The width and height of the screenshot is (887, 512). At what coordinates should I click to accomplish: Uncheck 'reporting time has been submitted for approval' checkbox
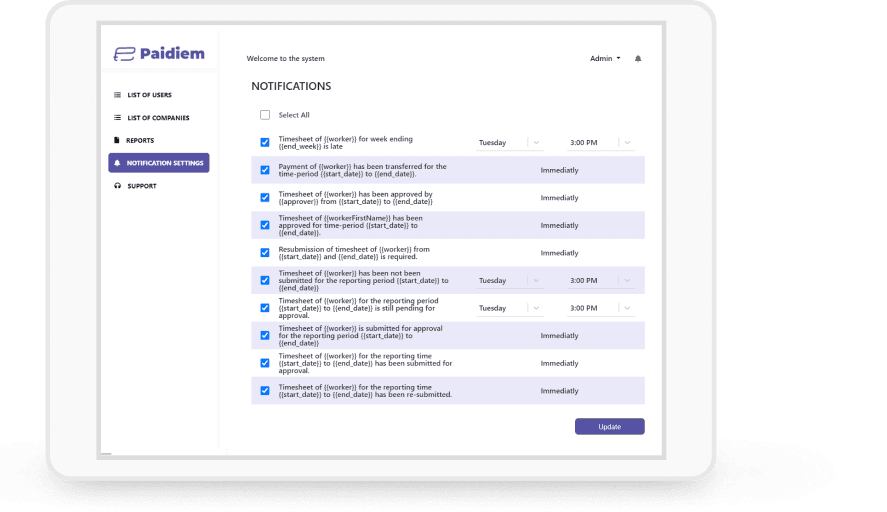point(265,363)
